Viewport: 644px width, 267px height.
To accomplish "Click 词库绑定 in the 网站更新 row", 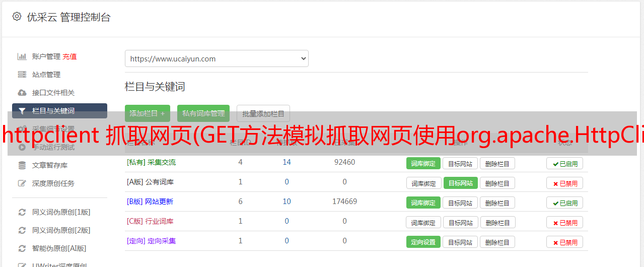I will [423, 203].
